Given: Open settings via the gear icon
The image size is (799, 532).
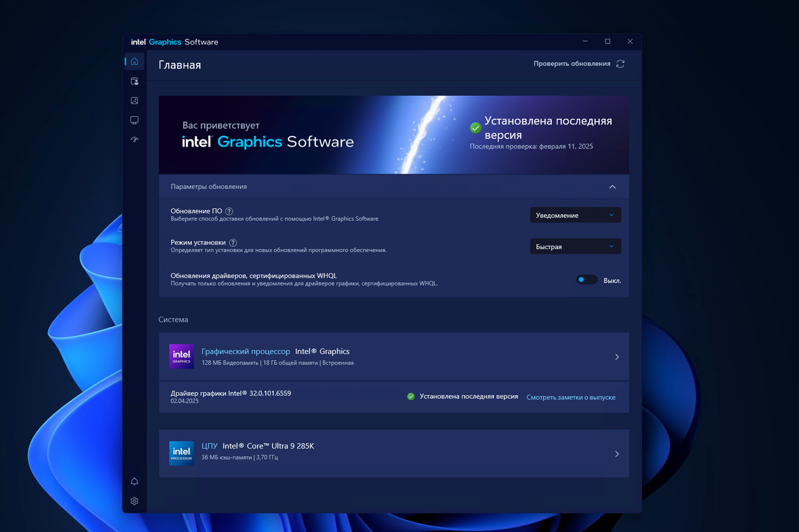Looking at the screenshot, I should tap(134, 501).
